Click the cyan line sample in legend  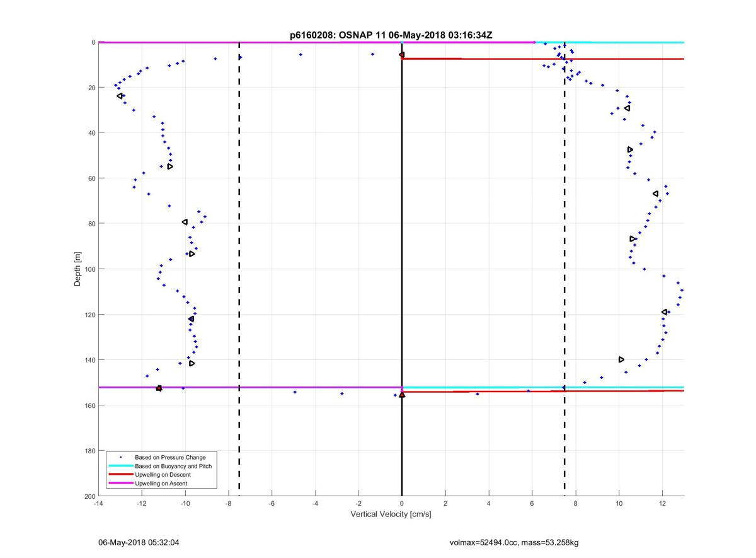coord(120,466)
